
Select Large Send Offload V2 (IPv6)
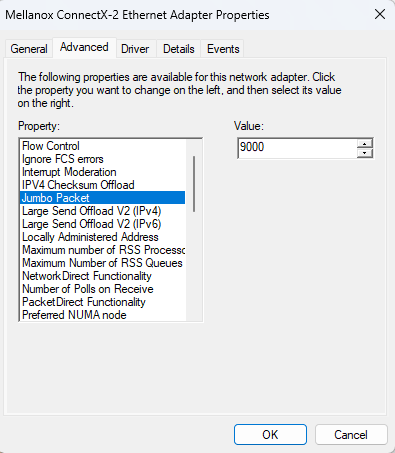102,224
